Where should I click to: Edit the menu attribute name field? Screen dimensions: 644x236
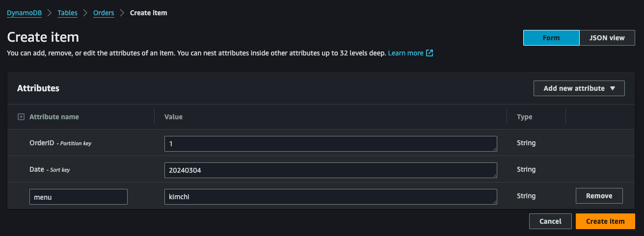[x=79, y=197]
